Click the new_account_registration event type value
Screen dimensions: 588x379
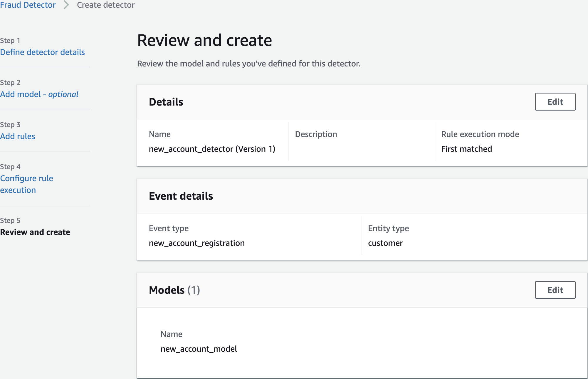pyautogui.click(x=196, y=243)
